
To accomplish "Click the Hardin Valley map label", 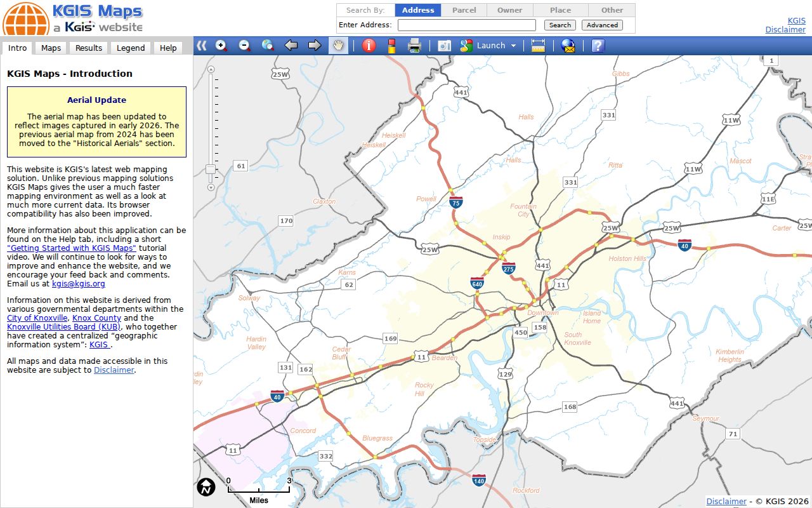I will 256,343.
